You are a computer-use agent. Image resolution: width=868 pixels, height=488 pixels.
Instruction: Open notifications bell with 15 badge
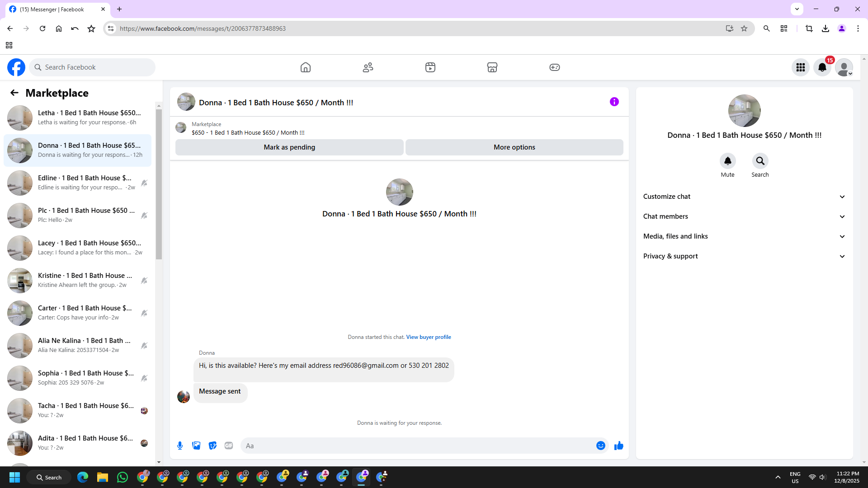[x=822, y=67]
